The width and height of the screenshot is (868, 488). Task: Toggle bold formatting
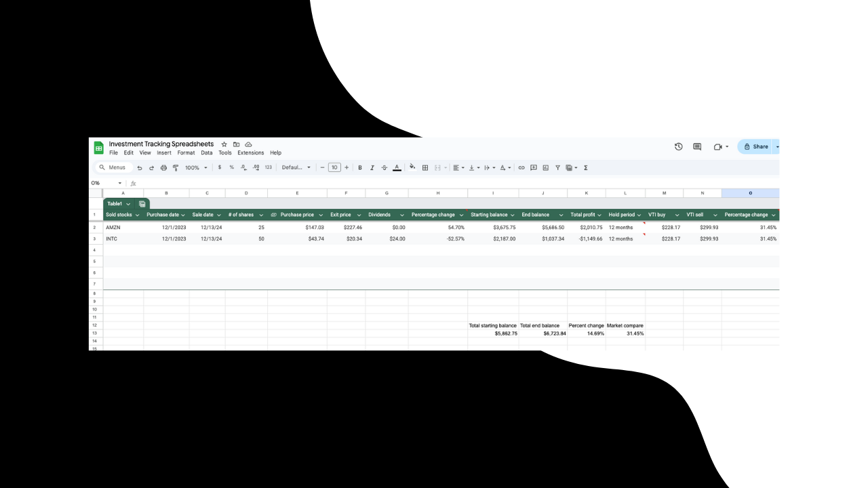pyautogui.click(x=359, y=167)
